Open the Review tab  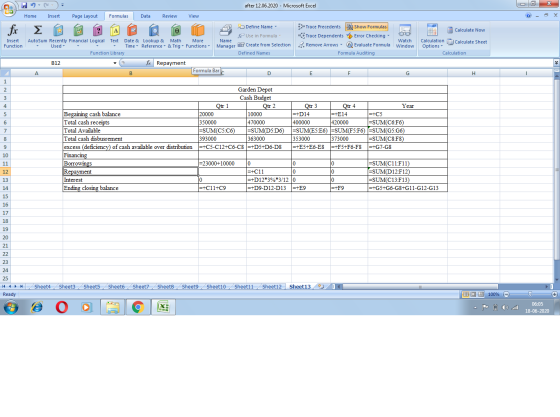point(169,16)
